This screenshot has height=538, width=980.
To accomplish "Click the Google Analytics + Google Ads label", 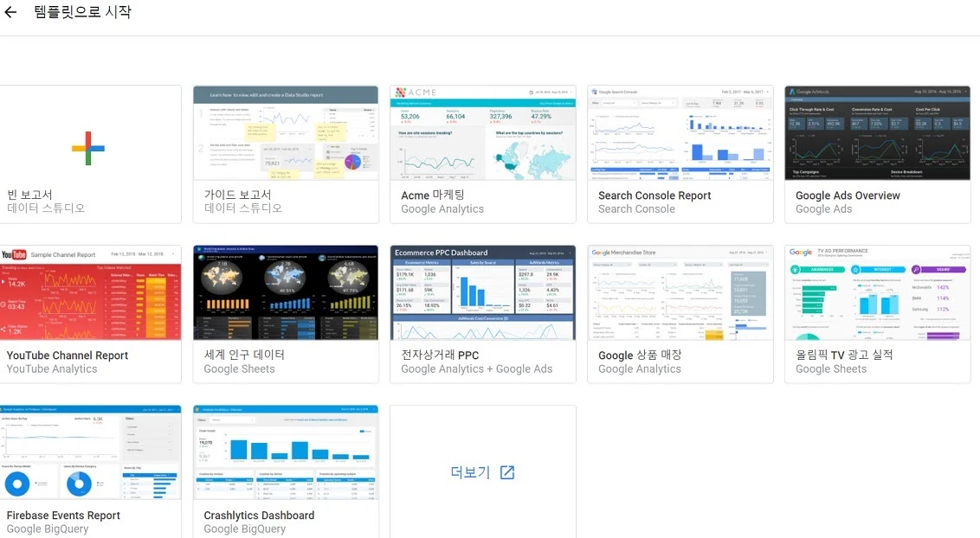I will [476, 368].
